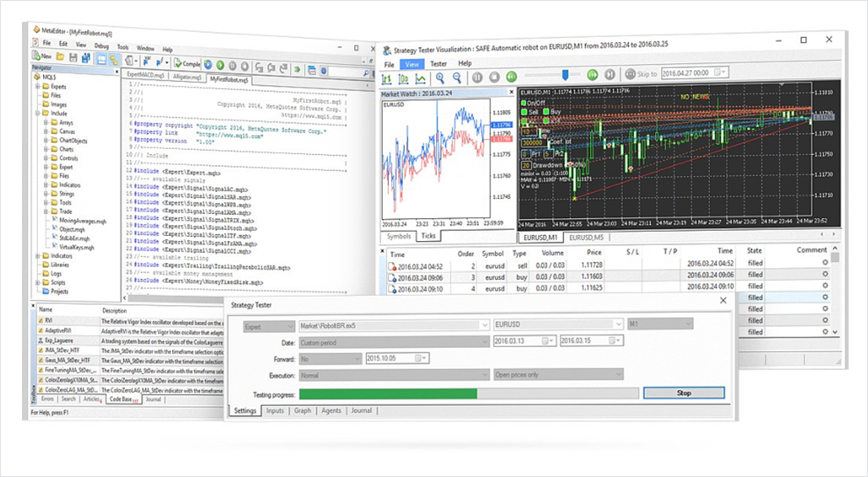Viewport: 868px width, 477px height.
Task: Click the green fast-forward button in visualization toolbar
Action: 592,74
